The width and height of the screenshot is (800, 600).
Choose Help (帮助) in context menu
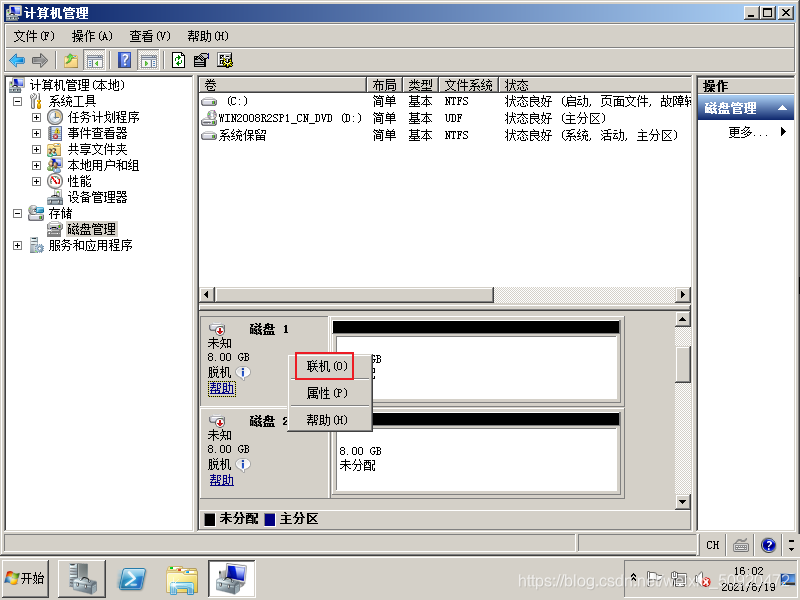pos(327,419)
